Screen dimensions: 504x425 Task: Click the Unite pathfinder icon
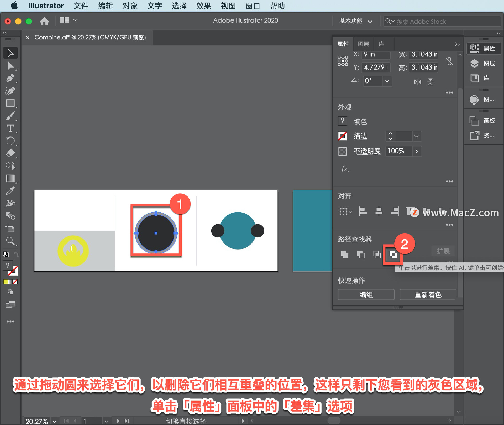(x=344, y=255)
